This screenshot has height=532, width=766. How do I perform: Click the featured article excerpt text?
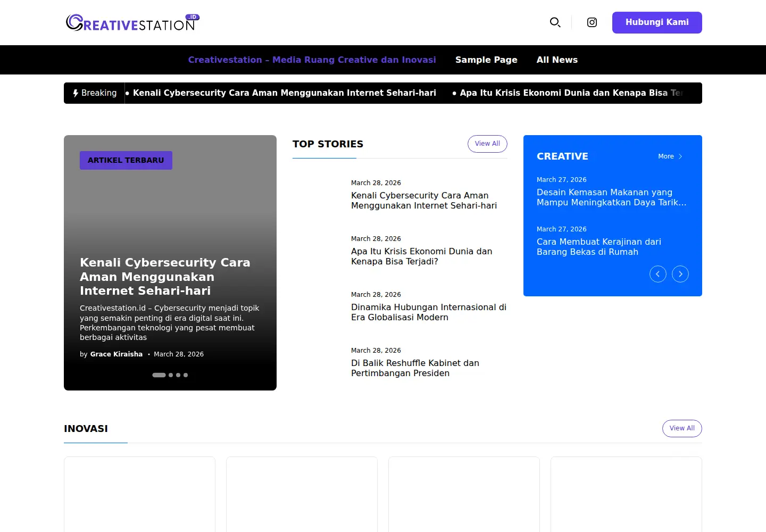[170, 323]
